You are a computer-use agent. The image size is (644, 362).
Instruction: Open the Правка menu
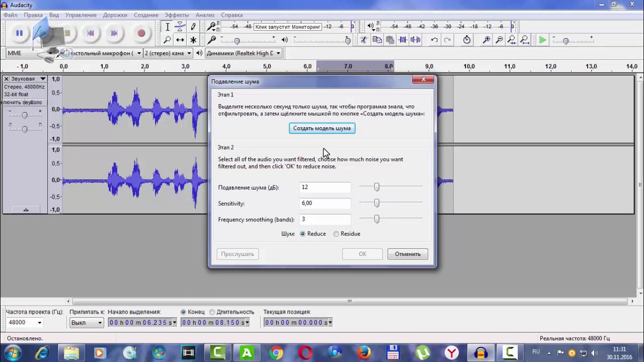click(x=33, y=15)
